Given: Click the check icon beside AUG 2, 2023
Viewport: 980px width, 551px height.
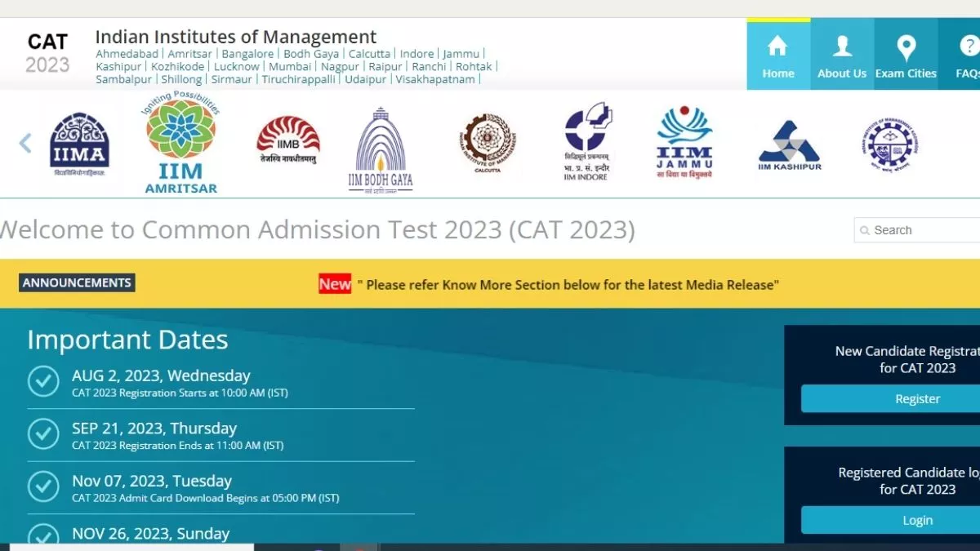Looking at the screenshot, I should tap(43, 381).
